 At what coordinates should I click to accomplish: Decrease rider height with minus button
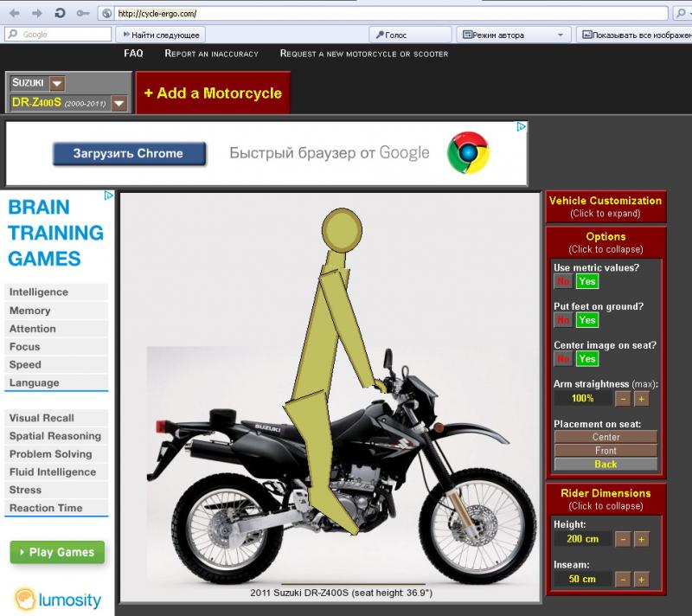(x=623, y=539)
